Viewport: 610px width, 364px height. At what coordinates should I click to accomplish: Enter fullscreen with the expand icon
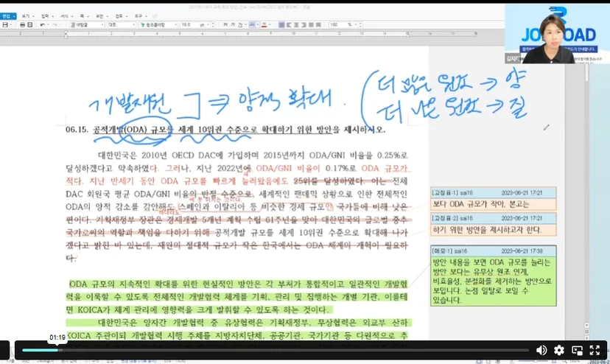595,350
